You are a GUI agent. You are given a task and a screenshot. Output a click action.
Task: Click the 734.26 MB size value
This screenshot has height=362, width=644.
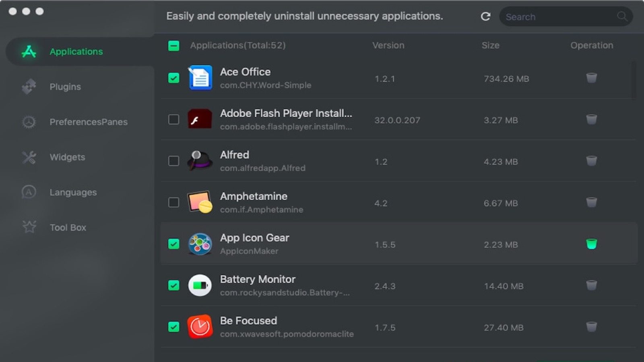coord(506,79)
